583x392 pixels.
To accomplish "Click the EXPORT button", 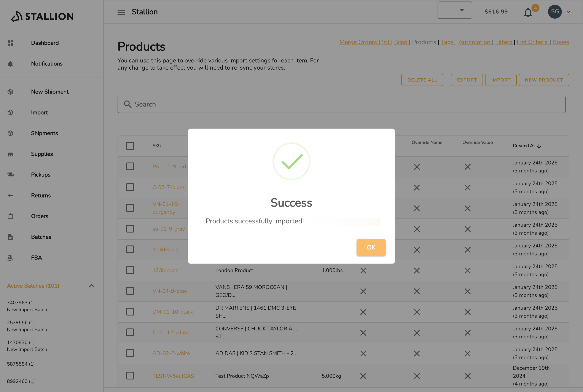I will (467, 80).
